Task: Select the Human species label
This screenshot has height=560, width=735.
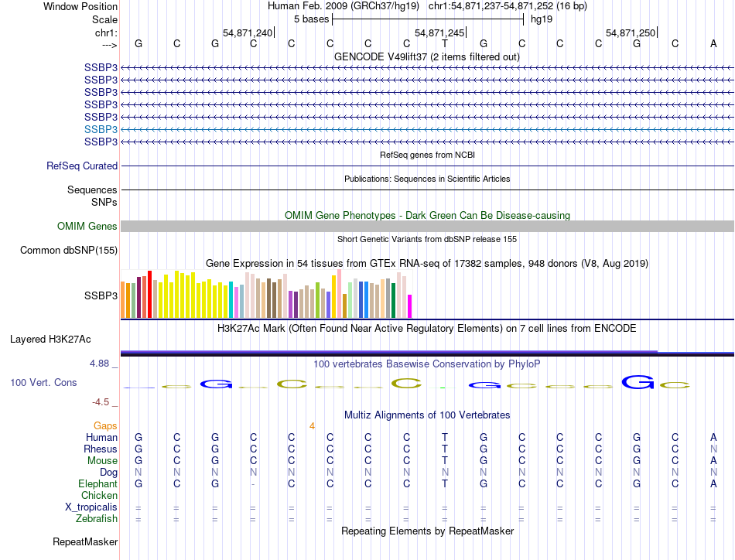Action: (101, 437)
